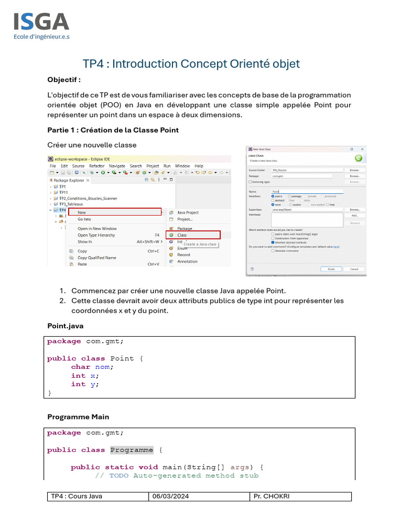Click the Annotation icon in the submenu
399x532 pixels.
171,261
